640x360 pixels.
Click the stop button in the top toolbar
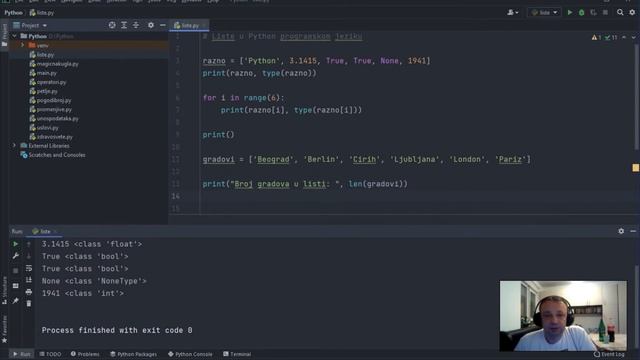point(605,13)
